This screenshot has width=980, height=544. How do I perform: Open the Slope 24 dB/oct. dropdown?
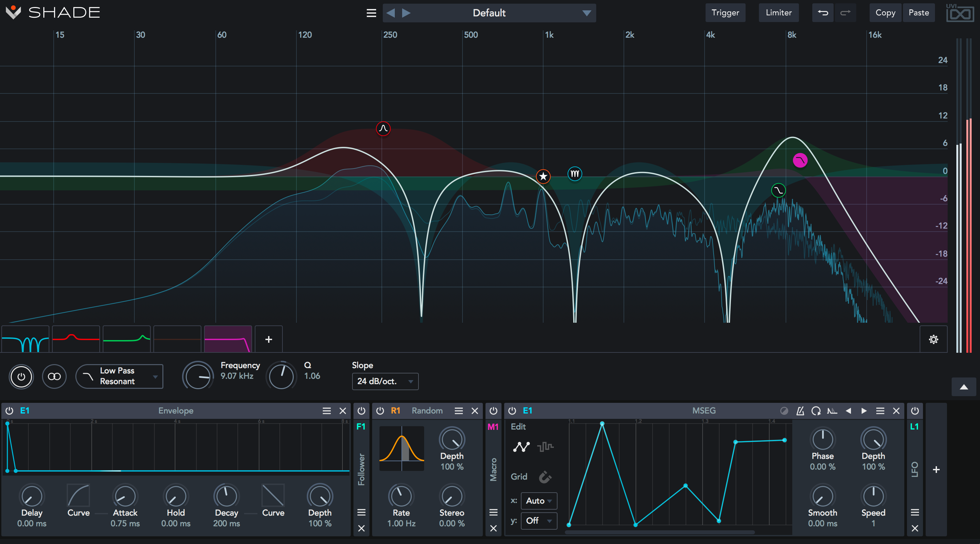(x=385, y=381)
